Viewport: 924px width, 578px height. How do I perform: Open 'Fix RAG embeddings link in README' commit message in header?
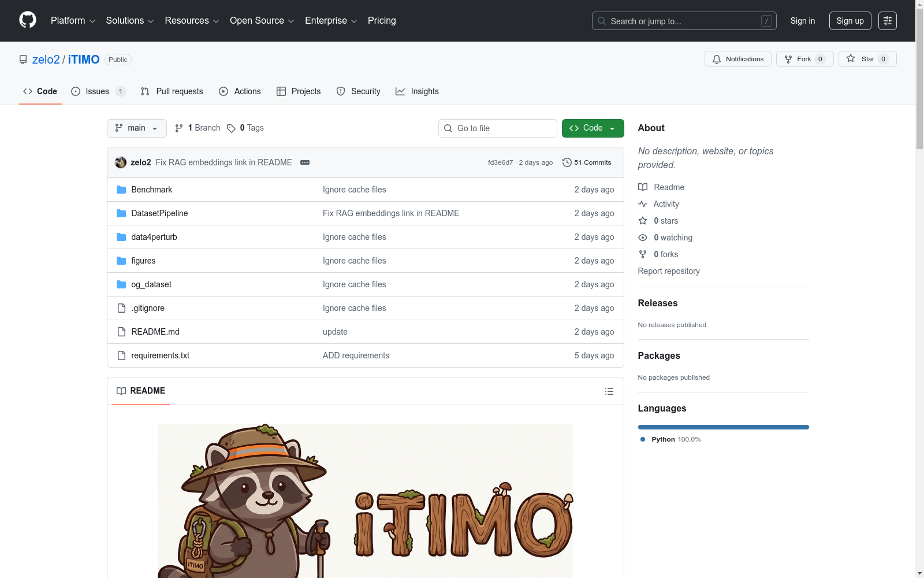click(x=224, y=162)
